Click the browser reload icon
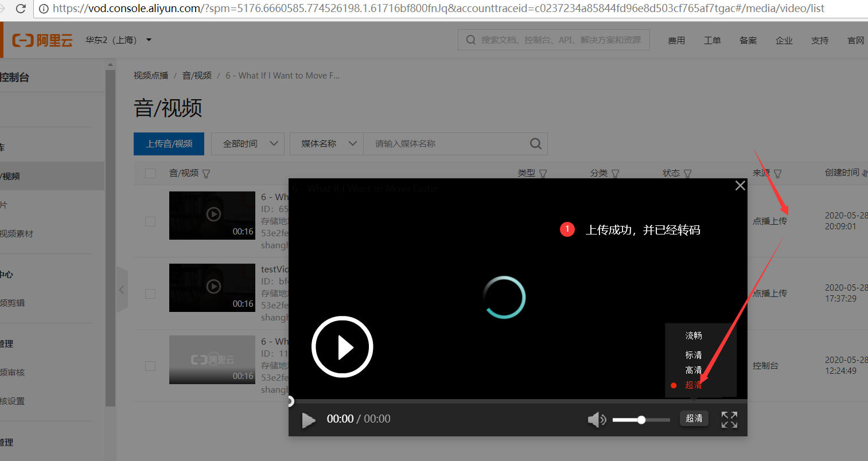Viewport: 868px width, 461px height. point(21,9)
